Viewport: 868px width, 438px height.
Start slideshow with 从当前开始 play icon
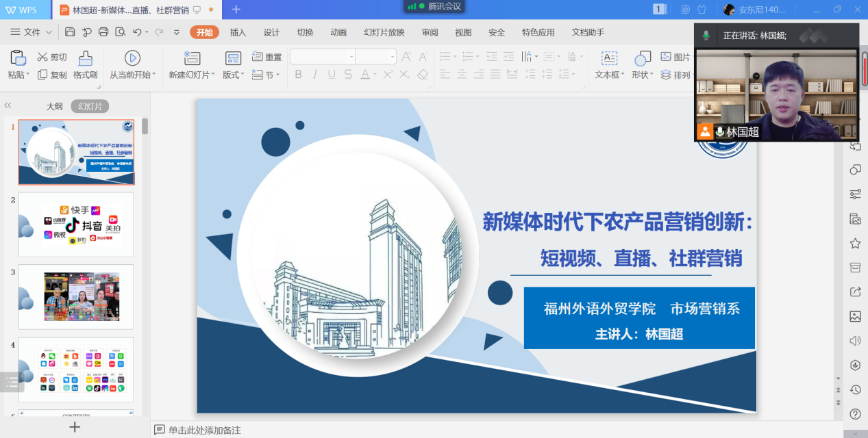point(132,58)
